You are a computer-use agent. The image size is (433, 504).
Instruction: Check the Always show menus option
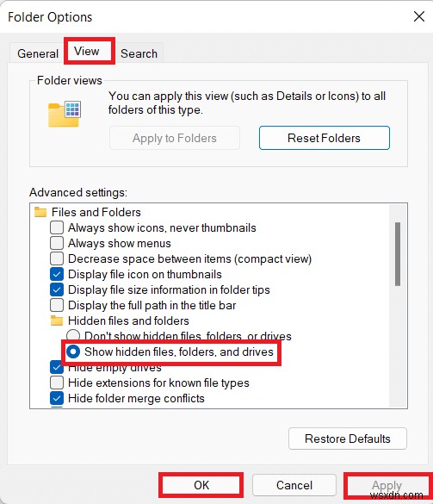pos(57,243)
